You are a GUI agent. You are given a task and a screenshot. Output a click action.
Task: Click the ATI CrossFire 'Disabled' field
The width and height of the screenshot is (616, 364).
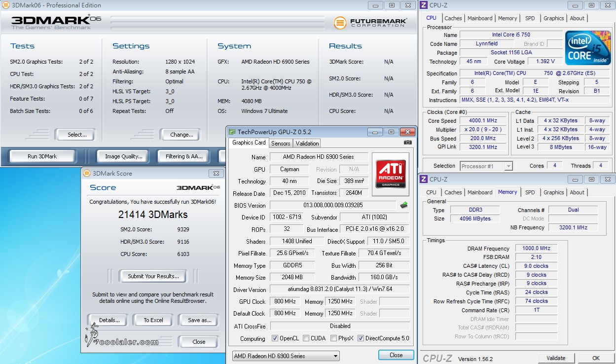(340, 326)
